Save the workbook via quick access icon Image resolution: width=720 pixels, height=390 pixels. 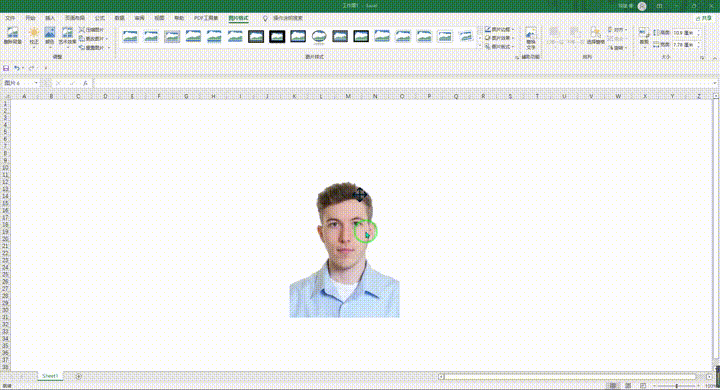click(6, 68)
